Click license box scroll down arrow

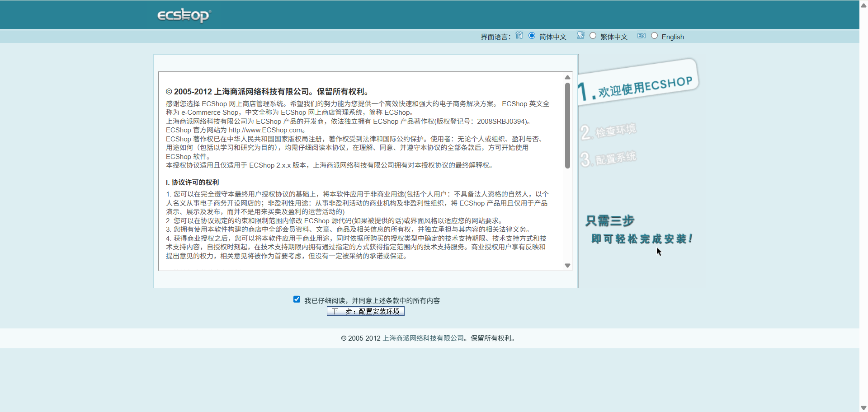click(x=567, y=266)
